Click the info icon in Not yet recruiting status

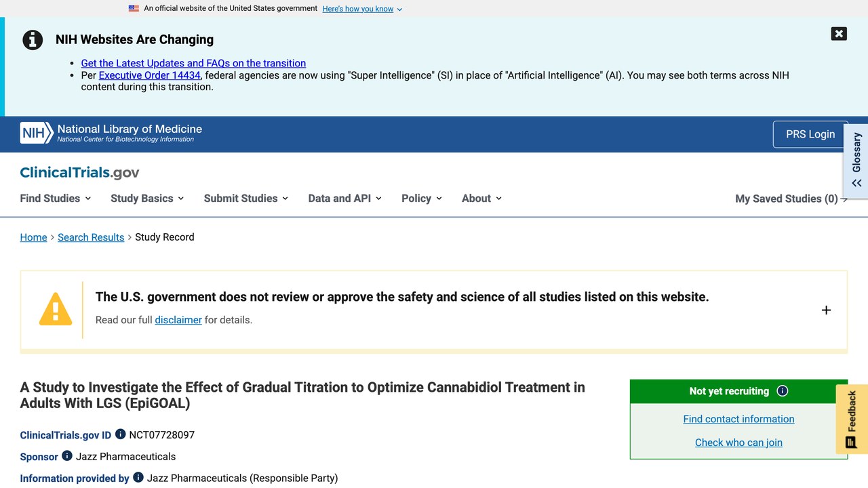pyautogui.click(x=783, y=391)
